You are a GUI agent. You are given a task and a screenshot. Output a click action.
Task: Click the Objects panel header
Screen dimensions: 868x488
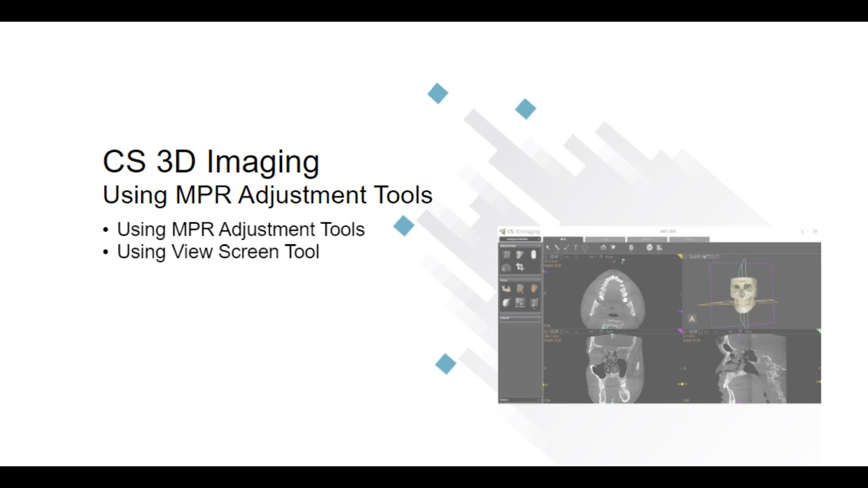tap(520, 317)
